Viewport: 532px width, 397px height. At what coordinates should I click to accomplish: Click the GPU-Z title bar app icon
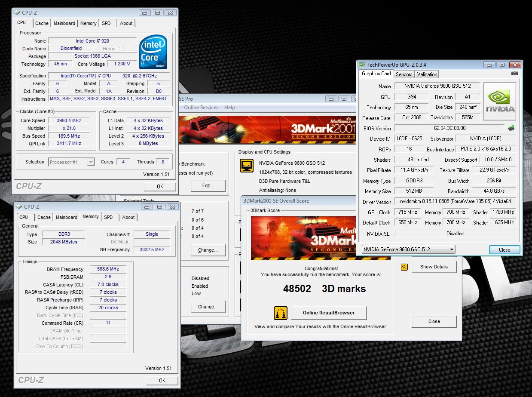[x=361, y=65]
